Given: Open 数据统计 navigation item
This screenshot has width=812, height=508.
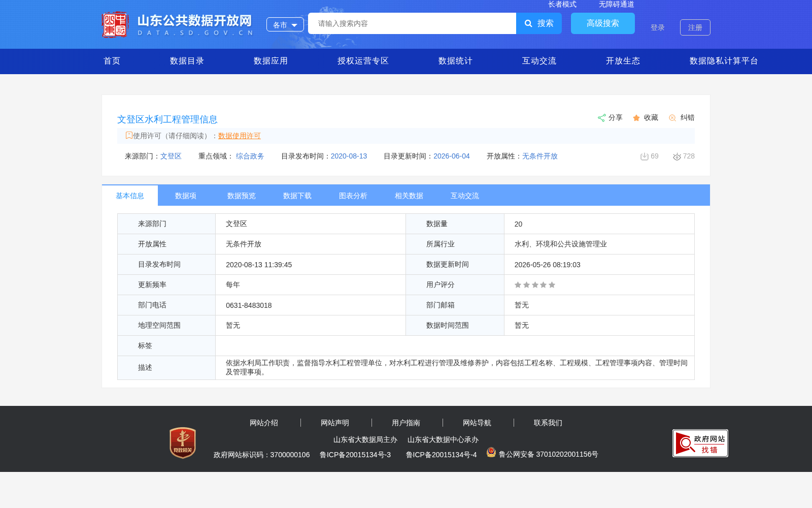Looking at the screenshot, I should [455, 61].
